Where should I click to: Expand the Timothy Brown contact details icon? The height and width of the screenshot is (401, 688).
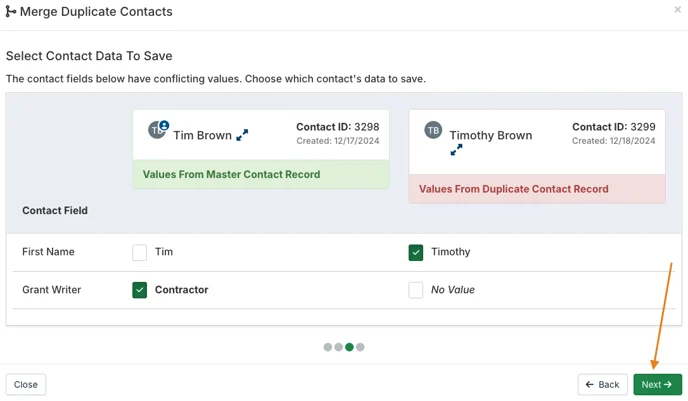456,150
